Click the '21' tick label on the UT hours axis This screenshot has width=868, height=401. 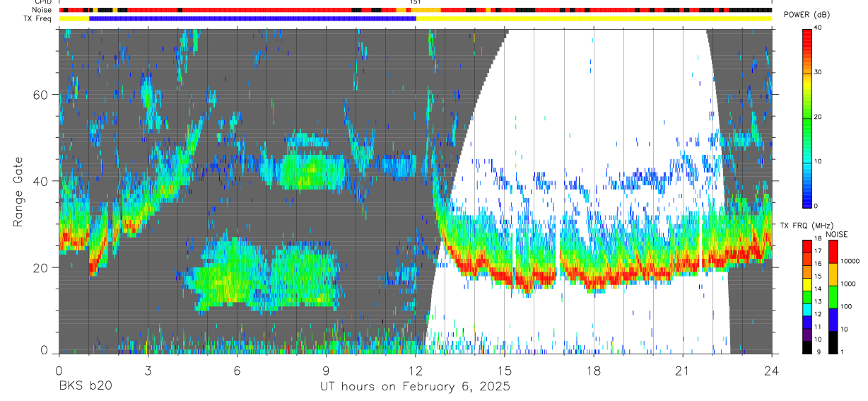point(682,370)
